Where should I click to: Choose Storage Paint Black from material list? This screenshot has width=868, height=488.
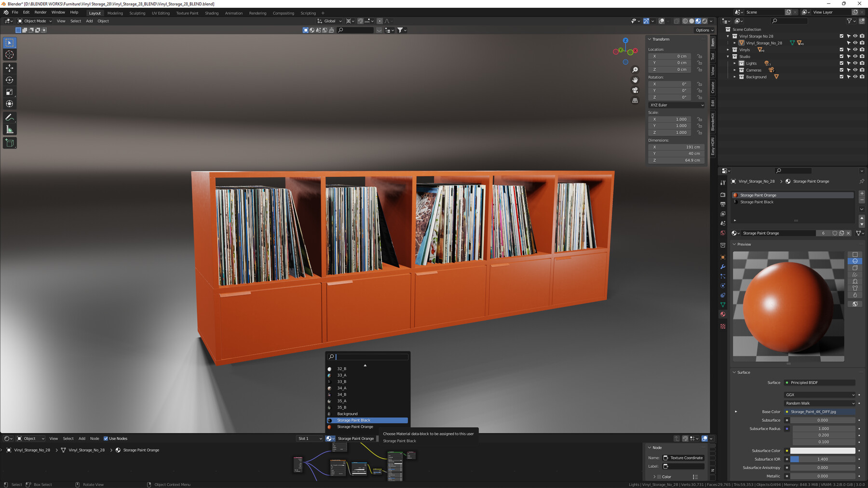pos(367,420)
